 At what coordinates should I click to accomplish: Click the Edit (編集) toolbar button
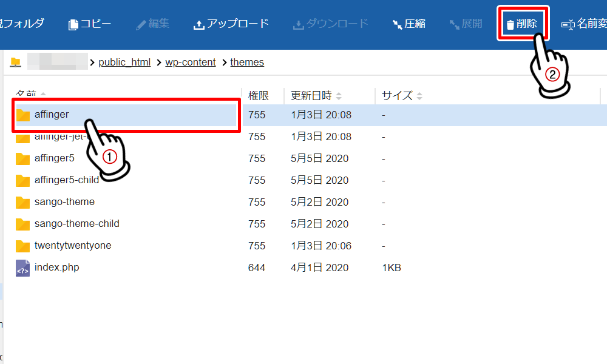152,24
